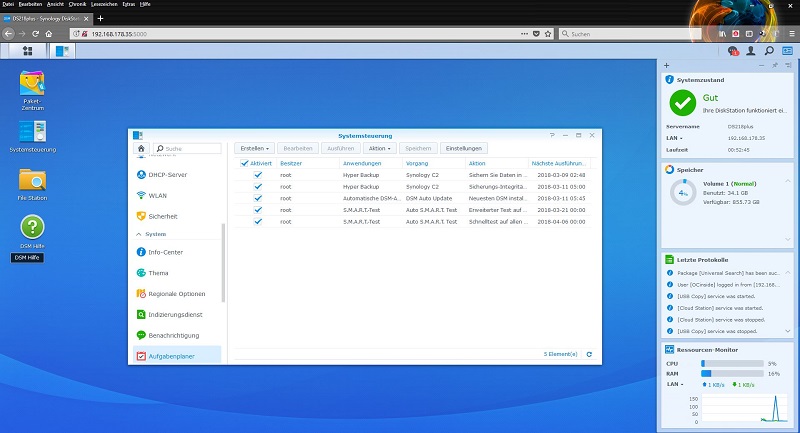Focus the Systemsteuerung Suche field
This screenshot has width=800, height=433.
188,148
